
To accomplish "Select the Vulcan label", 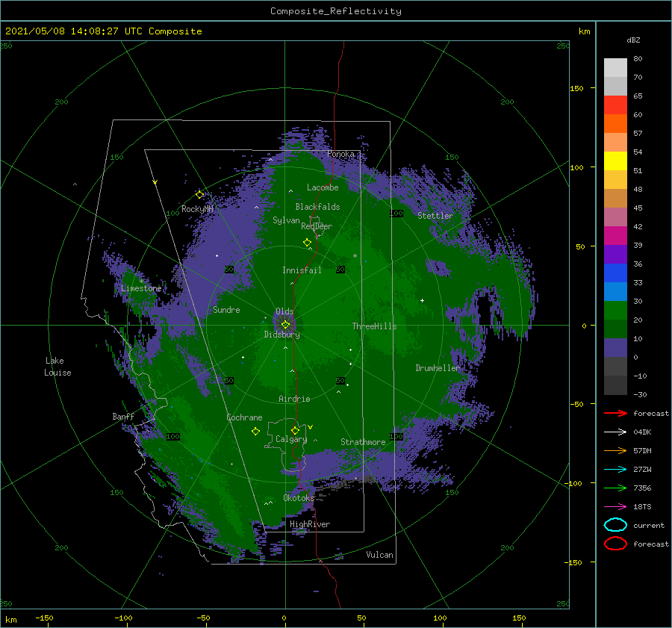I will tap(380, 555).
